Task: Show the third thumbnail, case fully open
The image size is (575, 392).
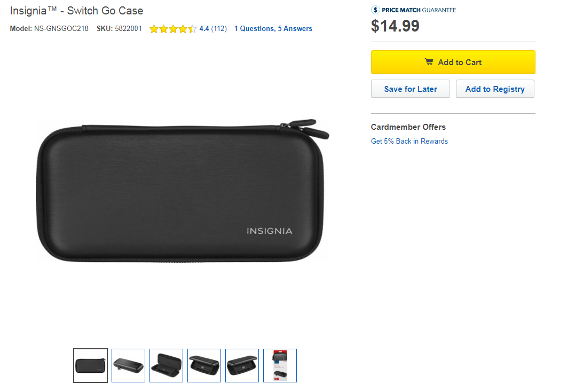Action: click(166, 366)
